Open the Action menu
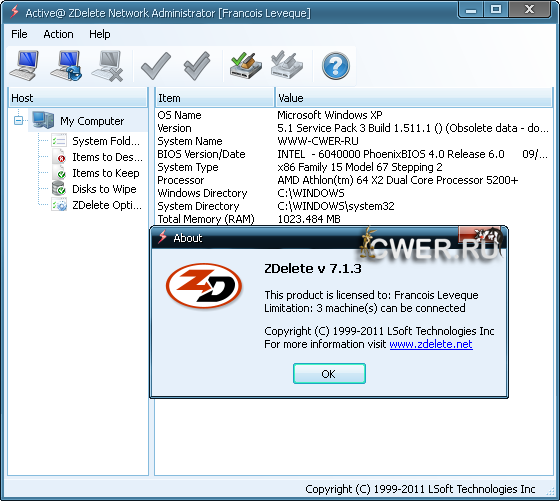This screenshot has width=560, height=501. 58,34
